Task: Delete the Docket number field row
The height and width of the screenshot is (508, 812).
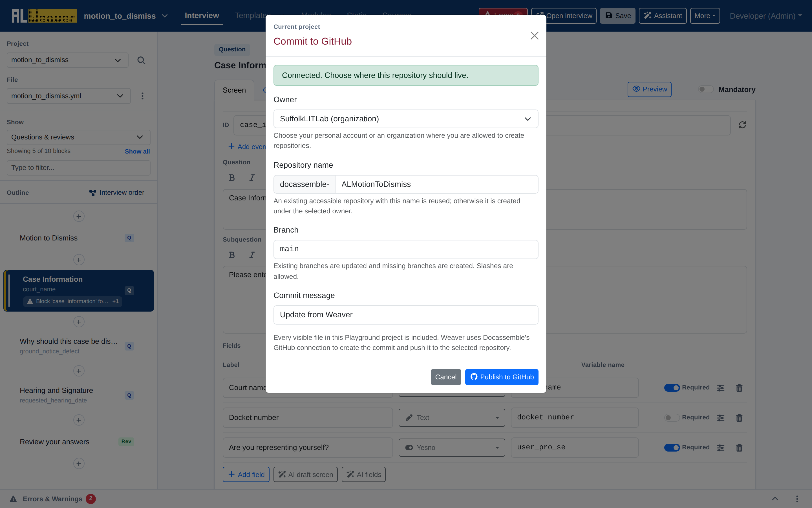Action: (739, 418)
